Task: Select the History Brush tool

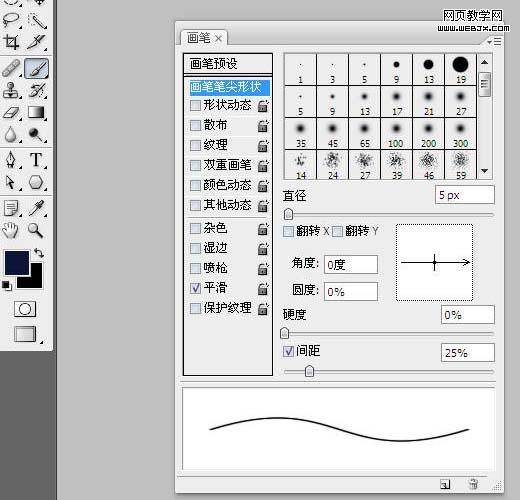Action: (x=37, y=91)
